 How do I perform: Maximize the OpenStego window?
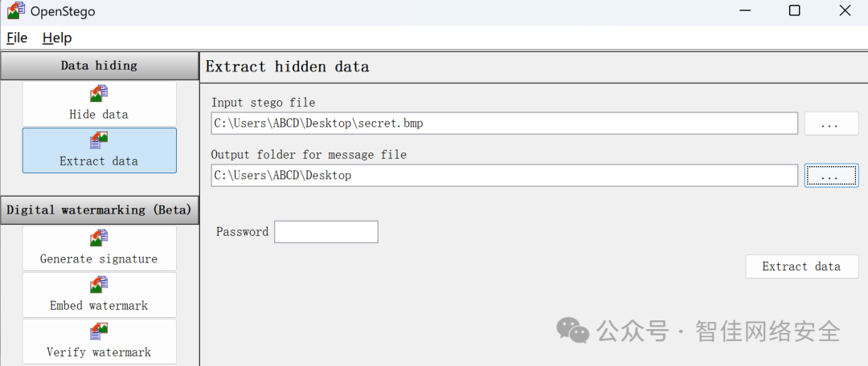(x=794, y=11)
